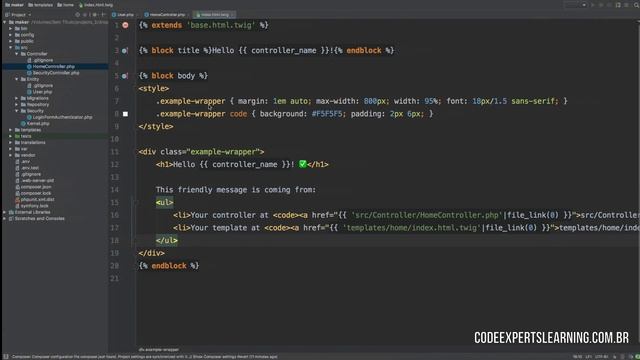Viewport: 640px width, 360px height.
Task: Collapse the Security folder
Action: [17, 111]
